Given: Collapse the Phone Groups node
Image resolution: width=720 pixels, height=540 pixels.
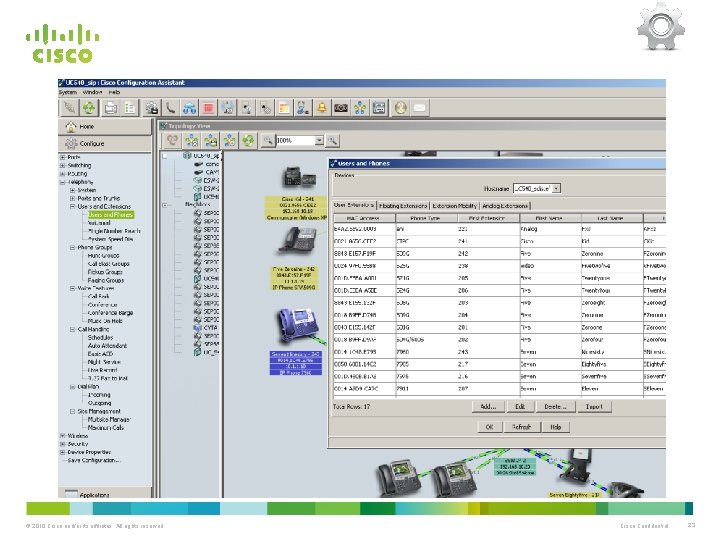Looking at the screenshot, I should coord(73,248).
